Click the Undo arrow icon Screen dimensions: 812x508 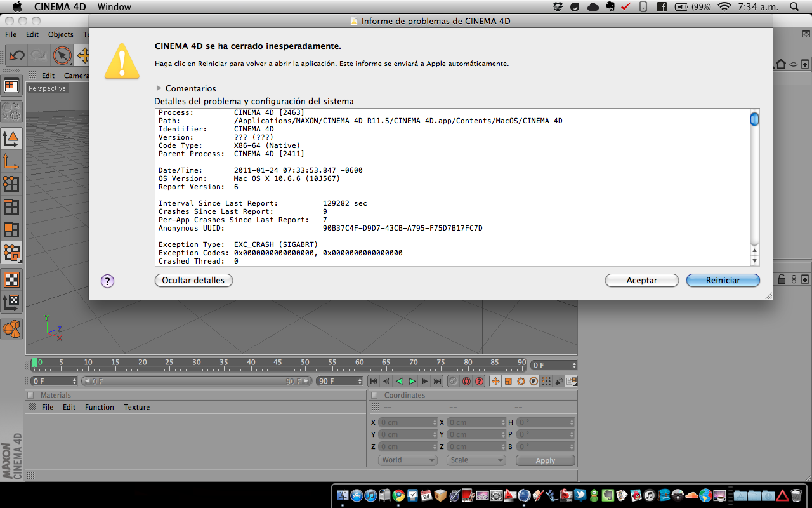click(x=17, y=56)
